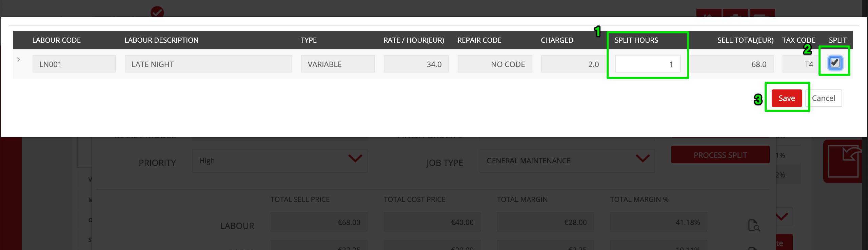Click the TAX CODE column header

pos(799,40)
